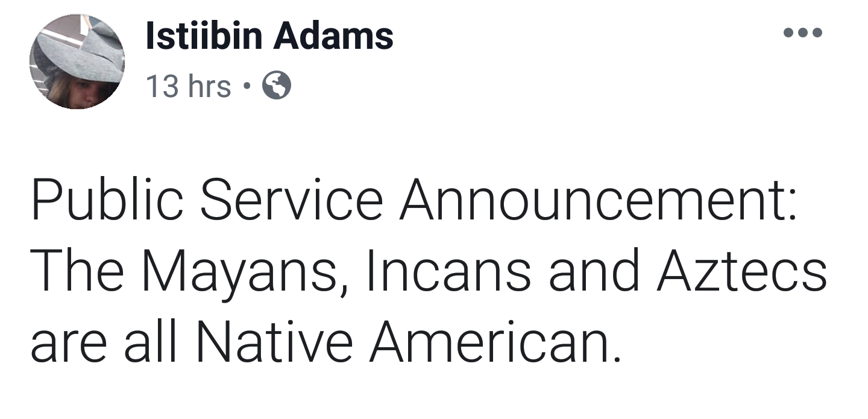Click the surname "Adams" in the header
Image resolution: width=868 pixels, height=419 pixels.
(x=333, y=36)
